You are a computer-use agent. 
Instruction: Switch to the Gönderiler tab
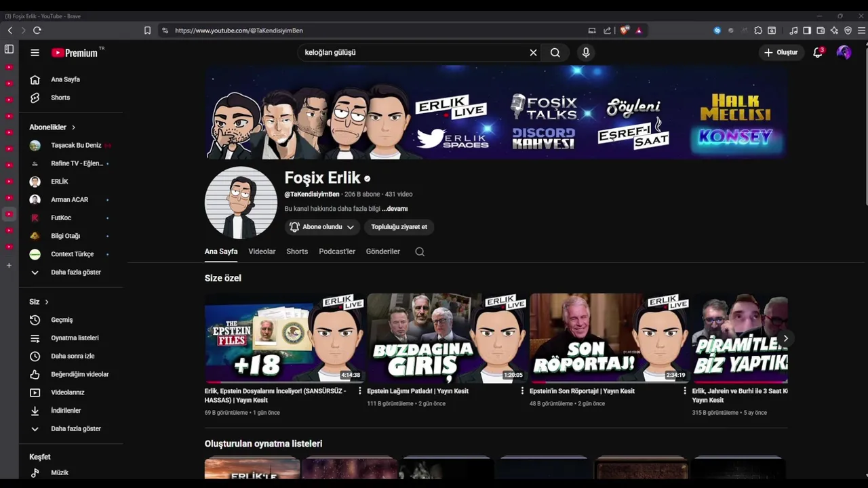tap(383, 251)
